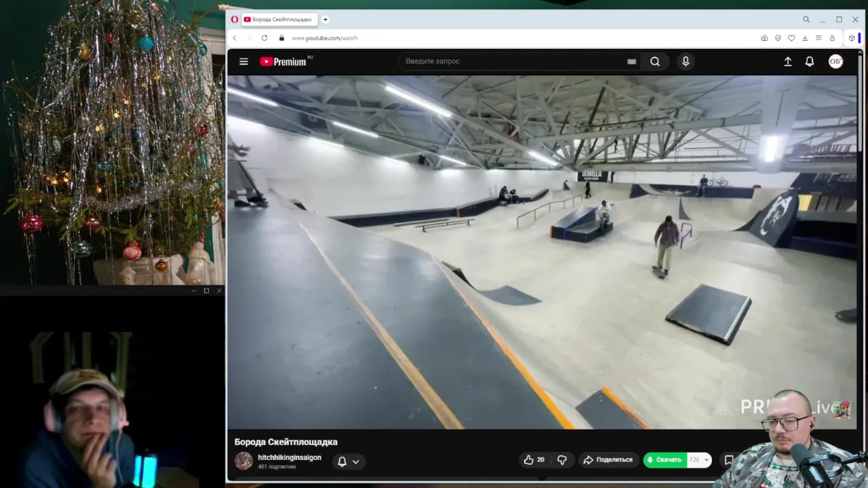
Task: Click the YouTube search magnifier button
Action: point(655,61)
